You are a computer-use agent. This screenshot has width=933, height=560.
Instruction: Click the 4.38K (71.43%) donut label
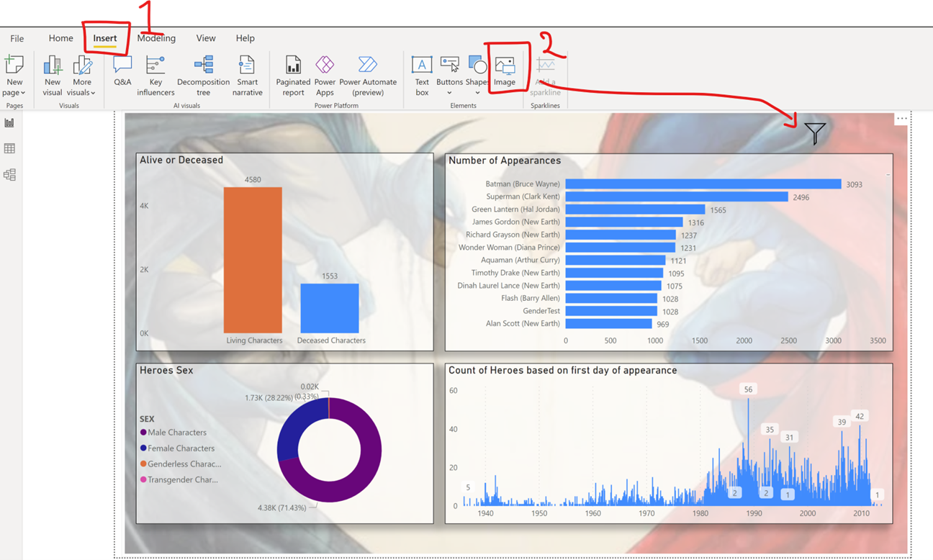281,507
